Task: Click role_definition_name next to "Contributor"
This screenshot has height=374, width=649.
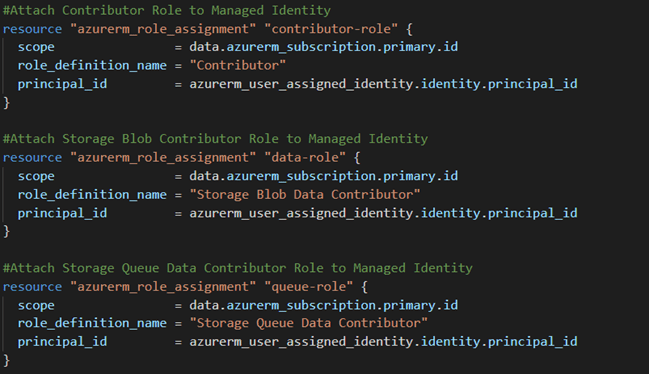Action: pyautogui.click(x=92, y=65)
